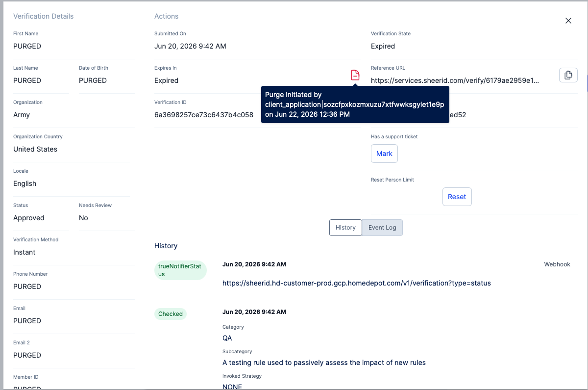Viewport: 588px width, 390px height.
Task: Open the Event Log tab
Action: coord(382,228)
